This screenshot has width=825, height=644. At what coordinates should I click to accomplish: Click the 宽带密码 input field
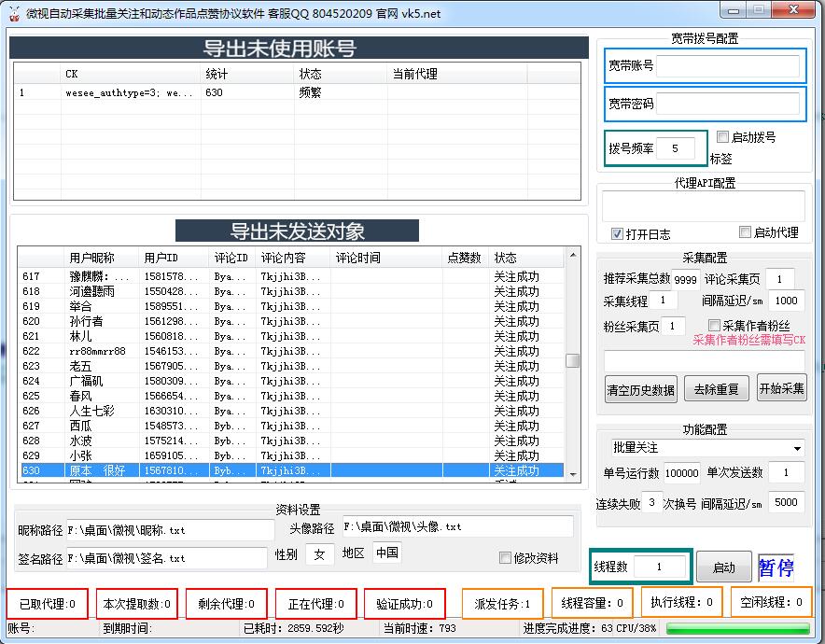coord(728,104)
